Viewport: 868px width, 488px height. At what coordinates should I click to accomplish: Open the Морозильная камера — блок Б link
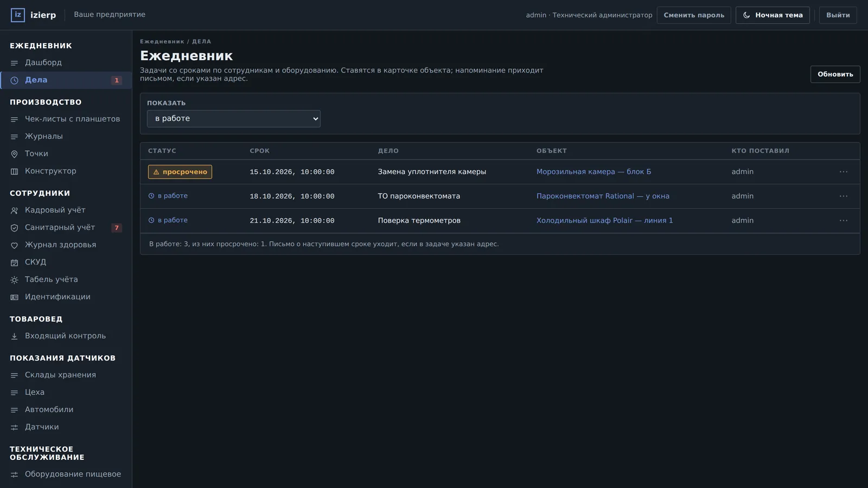pos(593,172)
